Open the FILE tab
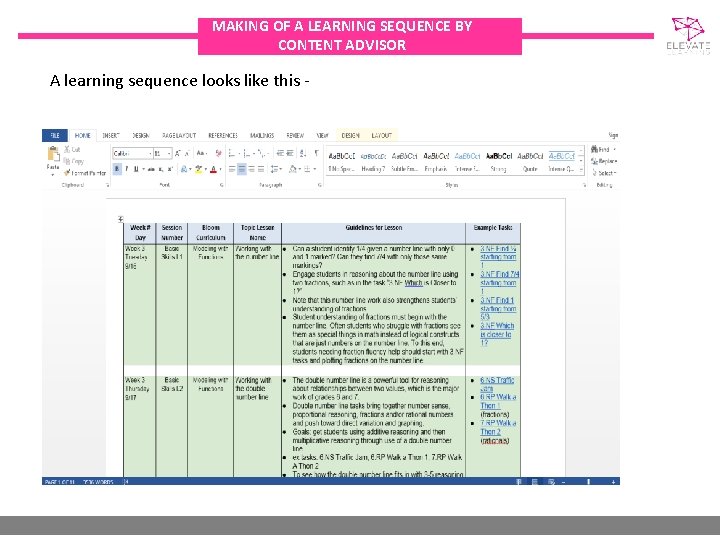 (x=55, y=135)
